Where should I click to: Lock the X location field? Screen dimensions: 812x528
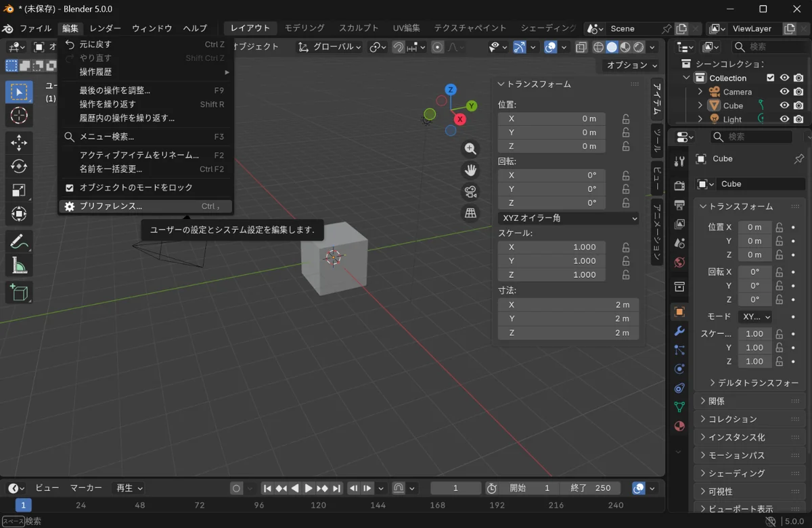626,118
